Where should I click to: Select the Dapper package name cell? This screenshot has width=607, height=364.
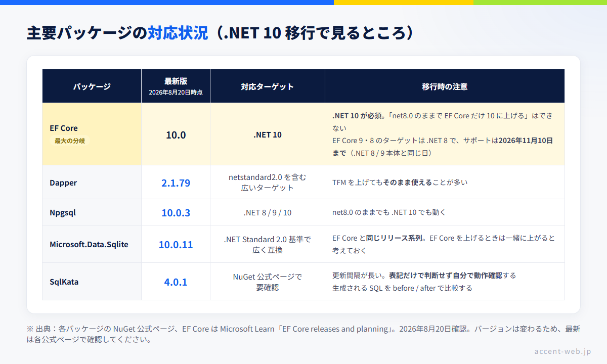[x=92, y=183]
